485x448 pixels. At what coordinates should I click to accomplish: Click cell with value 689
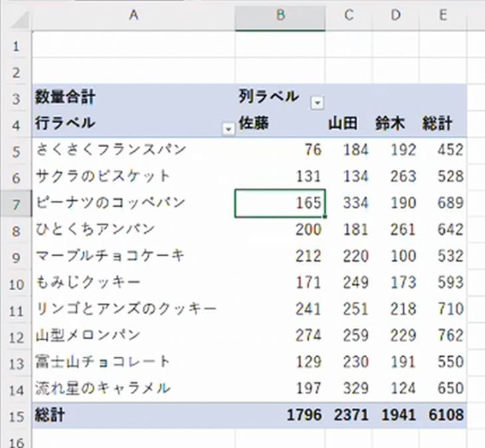click(x=443, y=203)
